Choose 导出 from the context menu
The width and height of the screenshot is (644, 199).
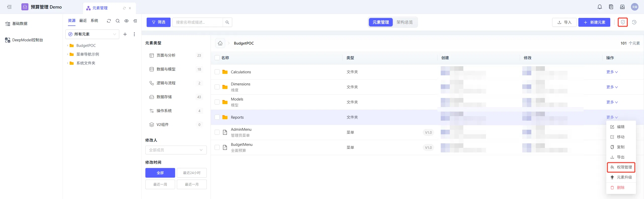[x=621, y=157]
